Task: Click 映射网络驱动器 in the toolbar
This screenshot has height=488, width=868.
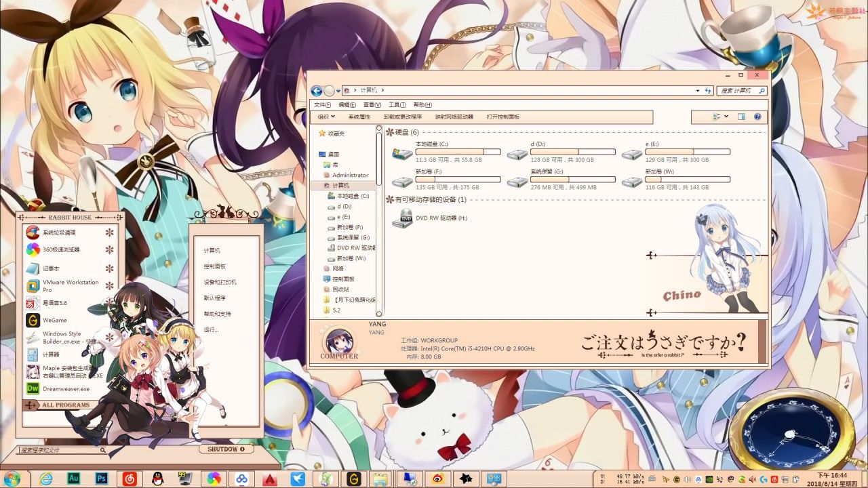Action: 454,117
